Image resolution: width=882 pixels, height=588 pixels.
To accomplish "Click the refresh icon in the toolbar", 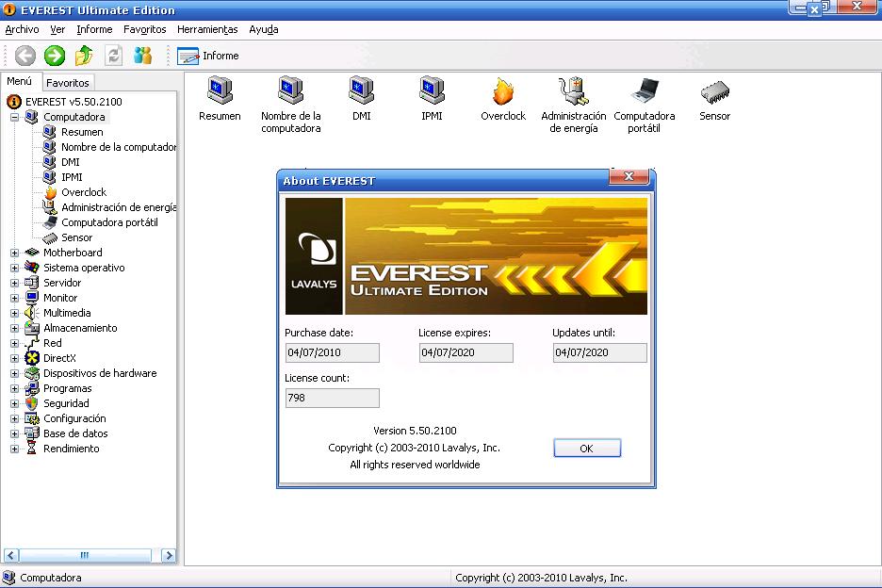I will (x=114, y=56).
